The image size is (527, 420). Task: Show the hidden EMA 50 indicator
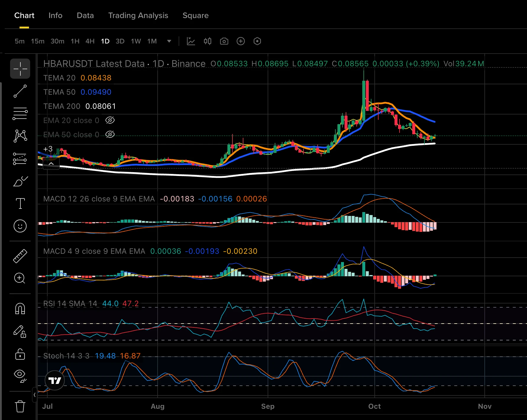click(110, 135)
